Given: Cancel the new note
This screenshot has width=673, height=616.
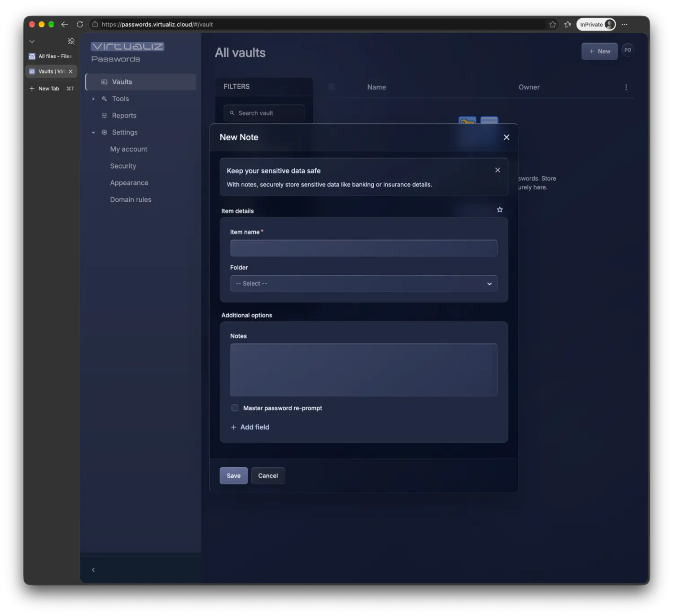Looking at the screenshot, I should [268, 476].
